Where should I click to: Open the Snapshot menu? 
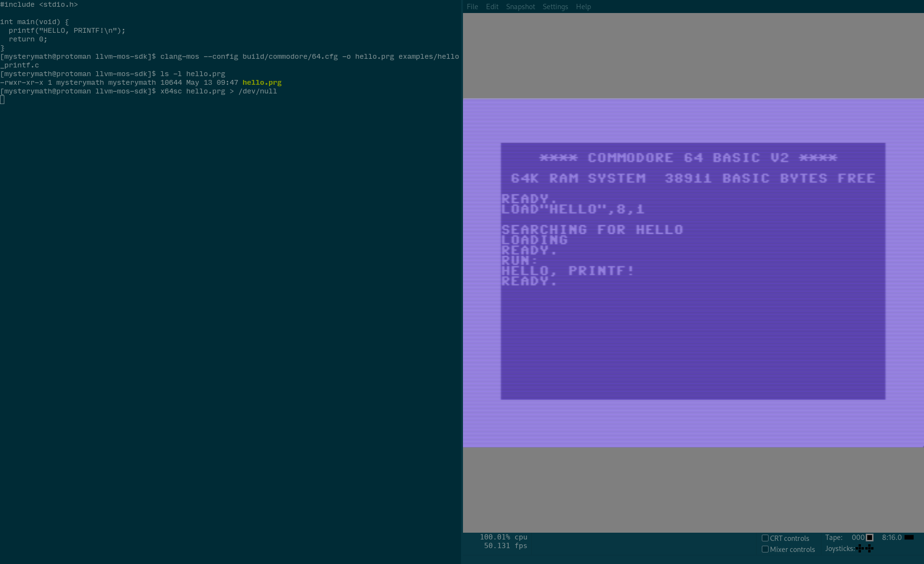coord(520,7)
